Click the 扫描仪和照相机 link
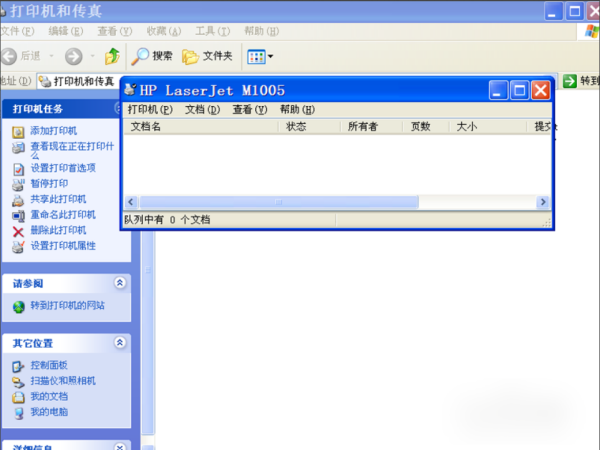This screenshot has width=600, height=450. tap(63, 381)
